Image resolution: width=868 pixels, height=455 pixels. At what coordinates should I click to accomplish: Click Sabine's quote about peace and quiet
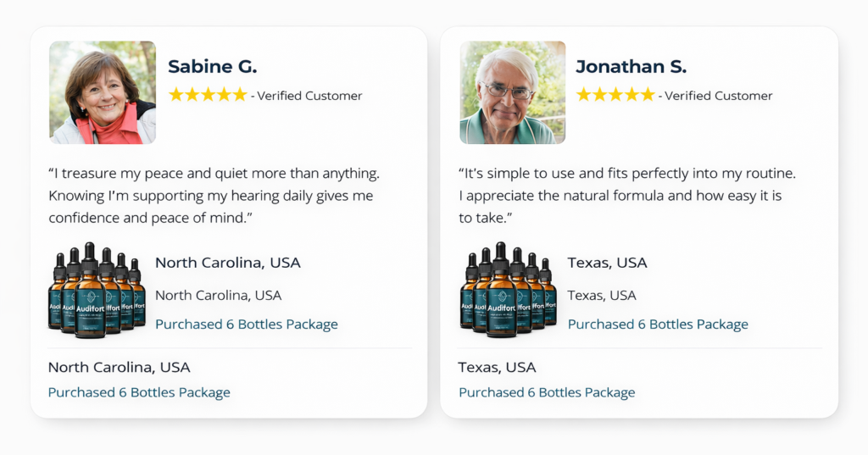[x=214, y=196]
